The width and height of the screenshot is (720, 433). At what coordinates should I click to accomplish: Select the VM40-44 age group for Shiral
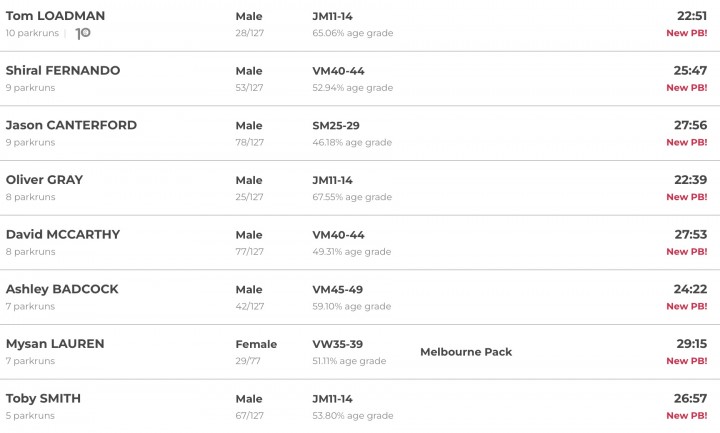coord(339,71)
